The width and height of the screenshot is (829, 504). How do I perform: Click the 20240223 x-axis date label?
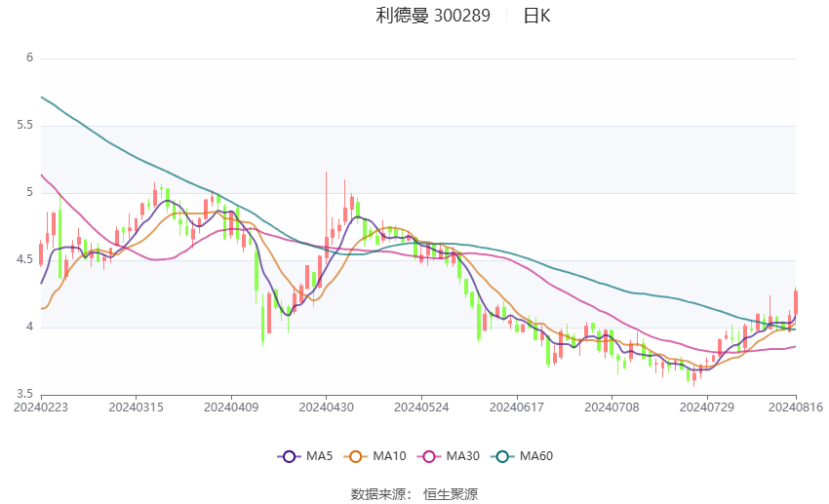tap(41, 407)
